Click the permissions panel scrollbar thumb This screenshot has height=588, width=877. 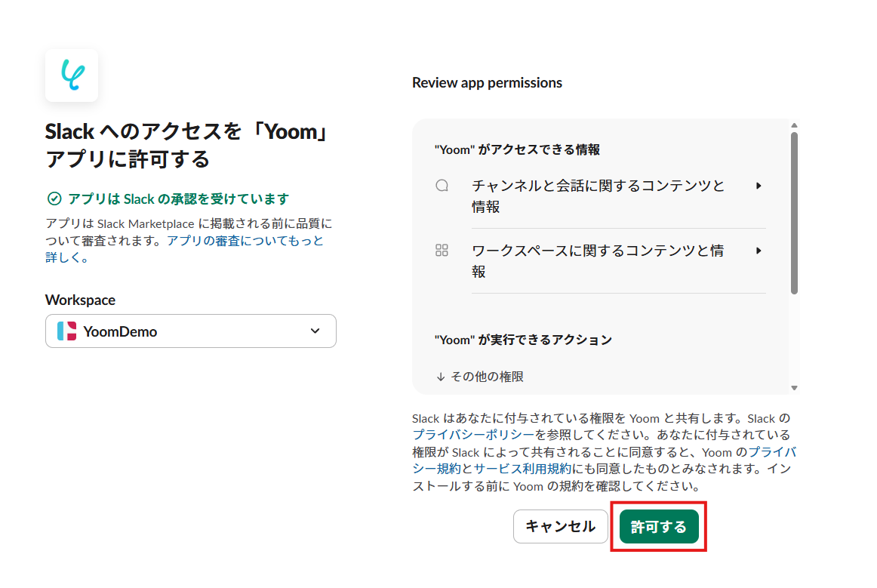tap(794, 213)
